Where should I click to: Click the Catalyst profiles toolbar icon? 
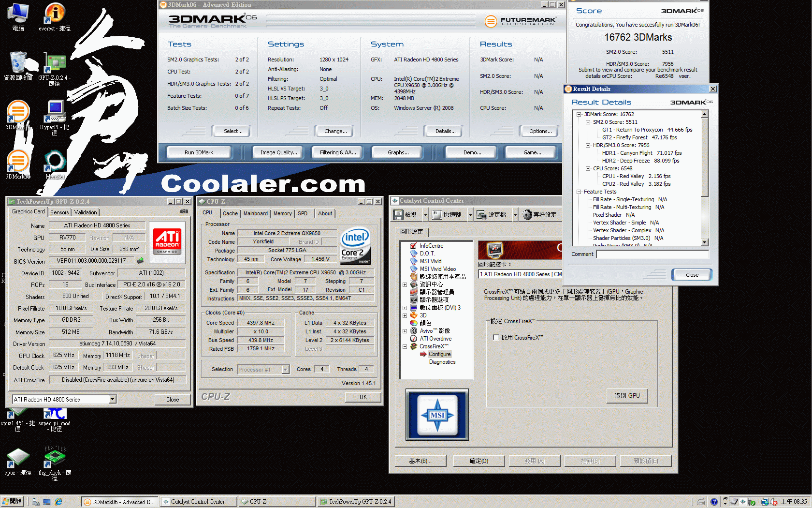[481, 215]
